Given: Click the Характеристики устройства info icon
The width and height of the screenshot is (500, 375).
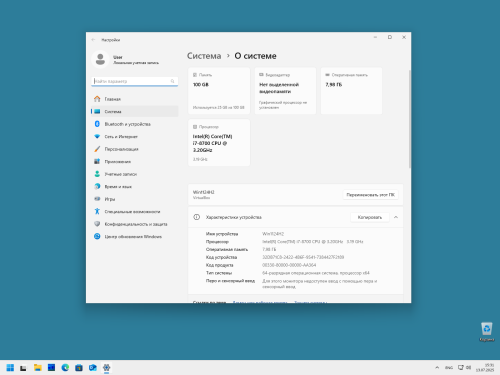Looking at the screenshot, I should point(197,217).
